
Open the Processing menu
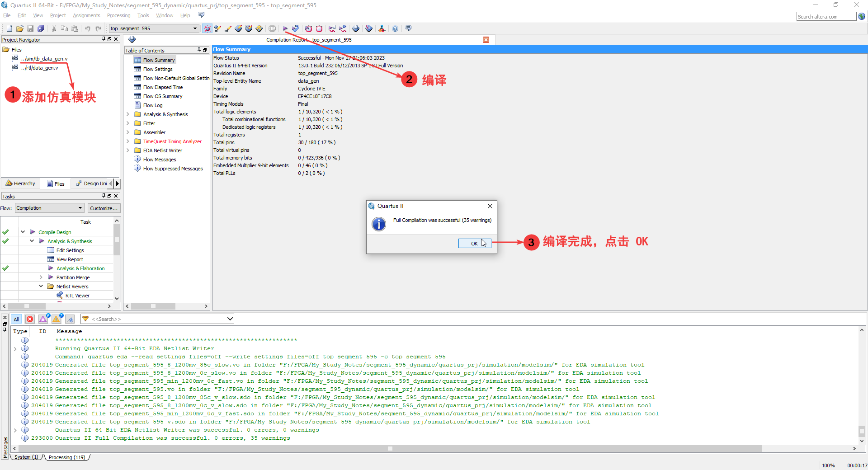click(118, 15)
